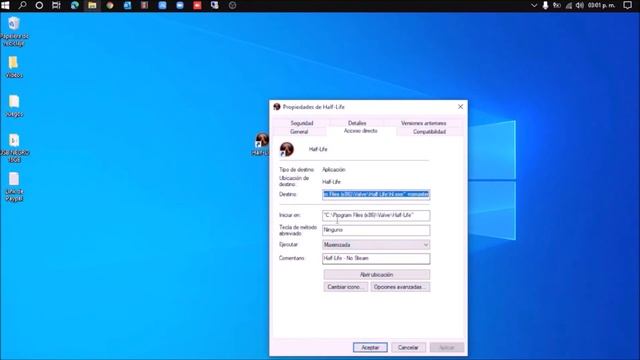
Task: Open volume speaker tray icon
Action: (x=580, y=5)
